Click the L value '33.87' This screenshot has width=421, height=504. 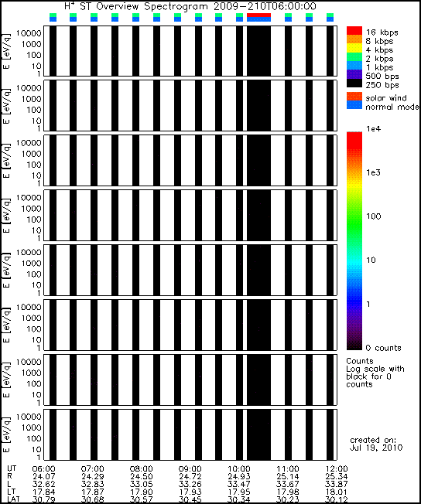[x=337, y=485]
